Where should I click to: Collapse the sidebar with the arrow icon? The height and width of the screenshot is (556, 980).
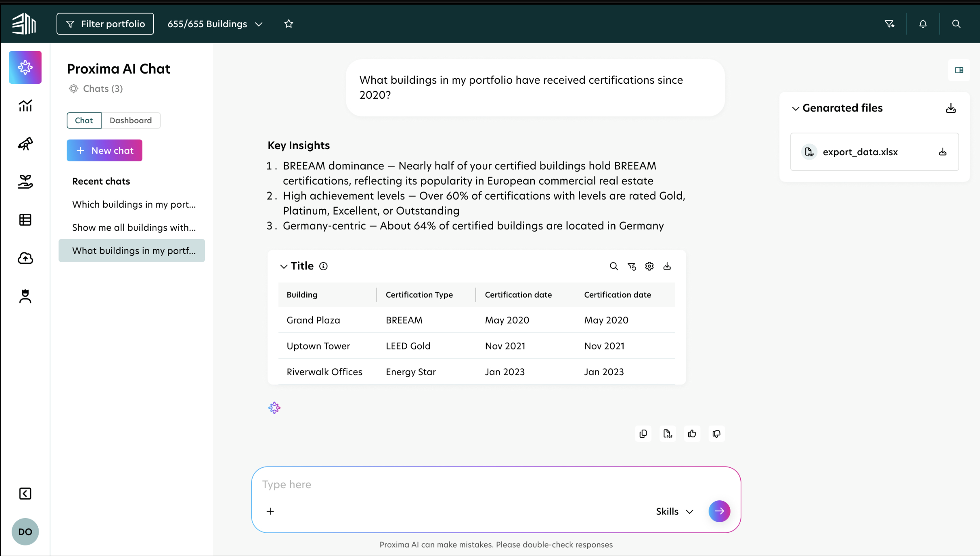click(x=25, y=493)
